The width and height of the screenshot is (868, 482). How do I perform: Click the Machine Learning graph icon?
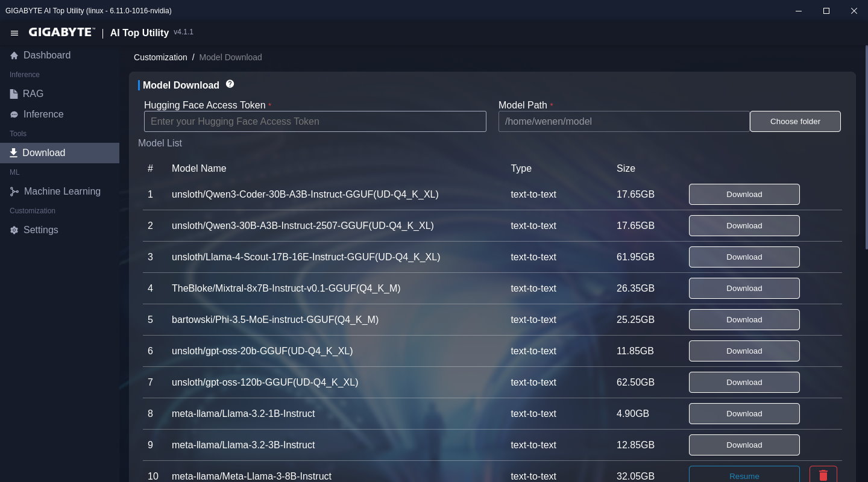(14, 192)
